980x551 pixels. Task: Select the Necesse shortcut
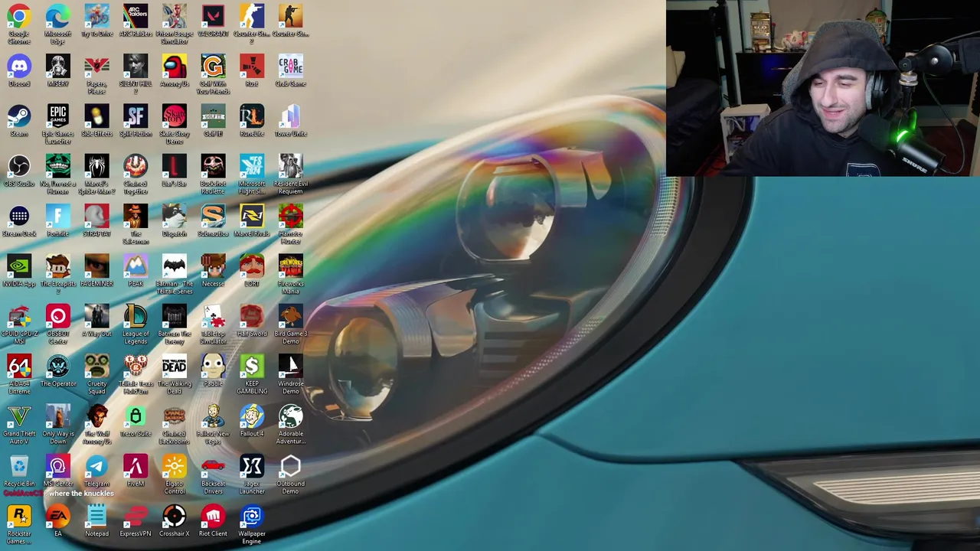[x=213, y=266]
